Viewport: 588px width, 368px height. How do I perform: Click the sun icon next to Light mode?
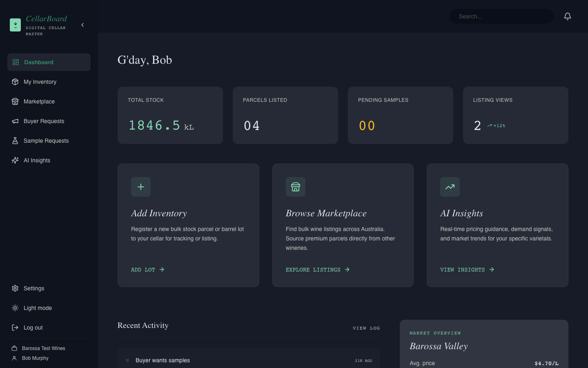pyautogui.click(x=15, y=308)
